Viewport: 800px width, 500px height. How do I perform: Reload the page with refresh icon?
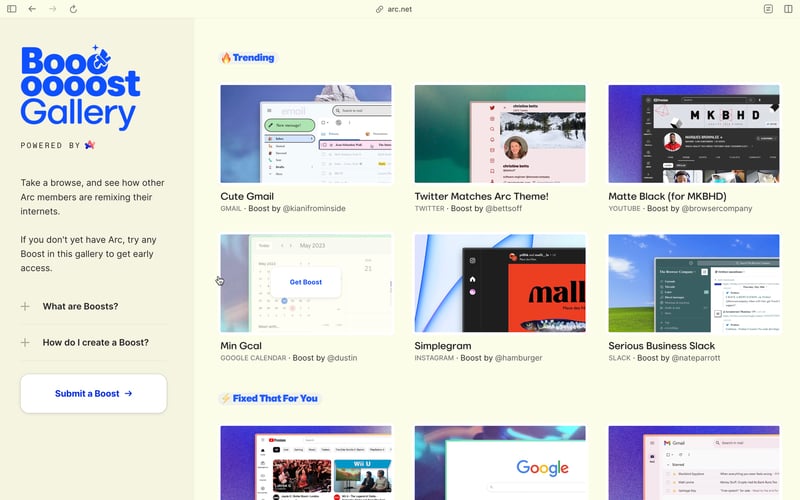click(73, 9)
